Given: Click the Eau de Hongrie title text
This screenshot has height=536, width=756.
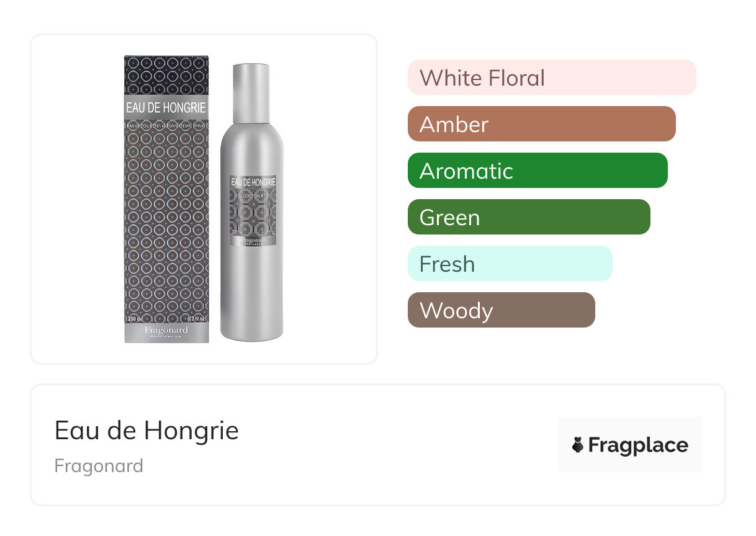Looking at the screenshot, I should click(x=146, y=431).
